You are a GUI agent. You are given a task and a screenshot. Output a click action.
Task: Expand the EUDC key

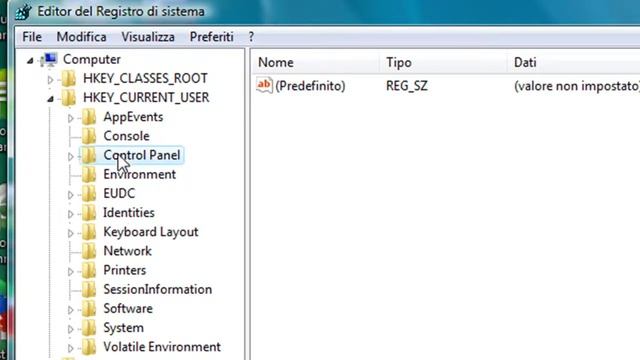point(71,195)
